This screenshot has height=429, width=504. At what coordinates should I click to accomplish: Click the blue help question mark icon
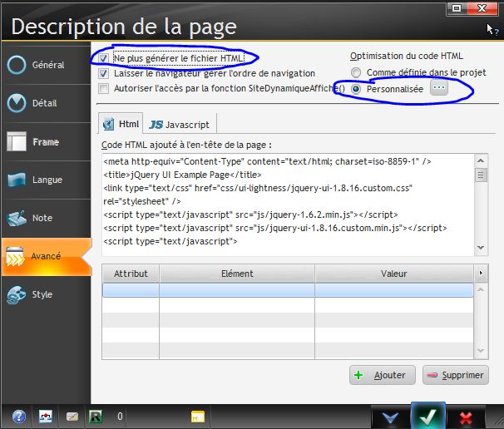click(19, 416)
